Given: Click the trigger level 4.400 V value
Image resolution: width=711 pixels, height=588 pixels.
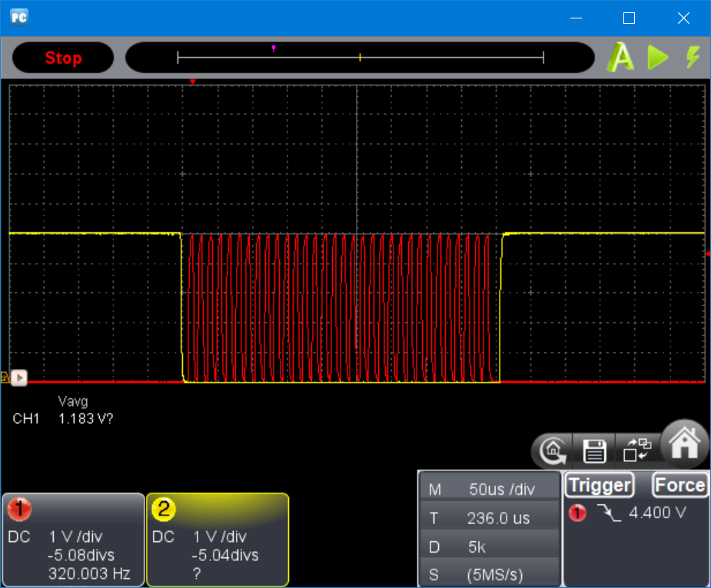Looking at the screenshot, I should (657, 513).
